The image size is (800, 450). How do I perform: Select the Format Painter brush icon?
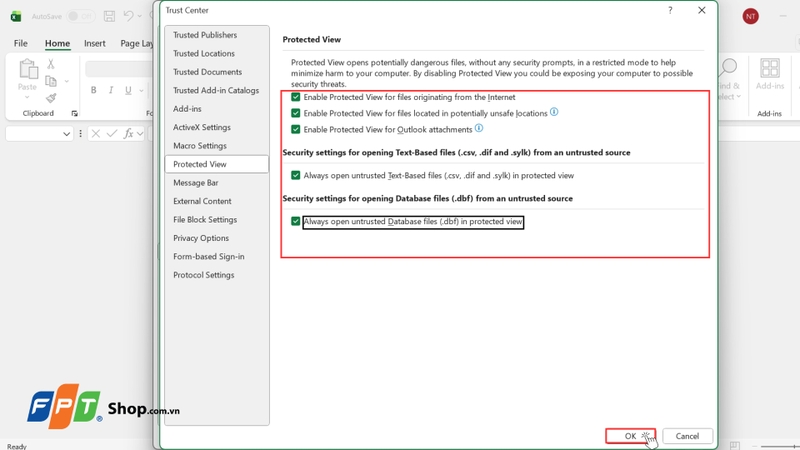tap(51, 98)
